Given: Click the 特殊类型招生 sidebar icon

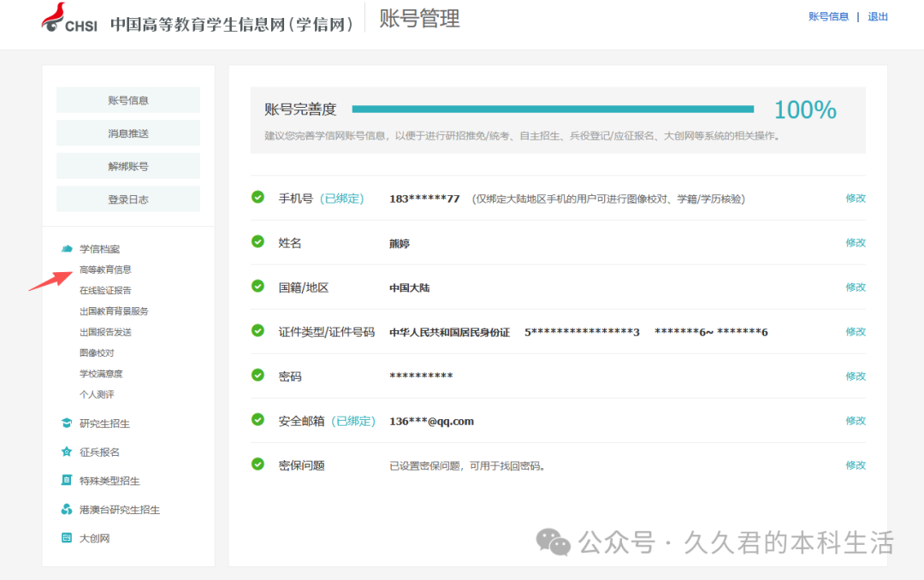Looking at the screenshot, I should point(67,481).
